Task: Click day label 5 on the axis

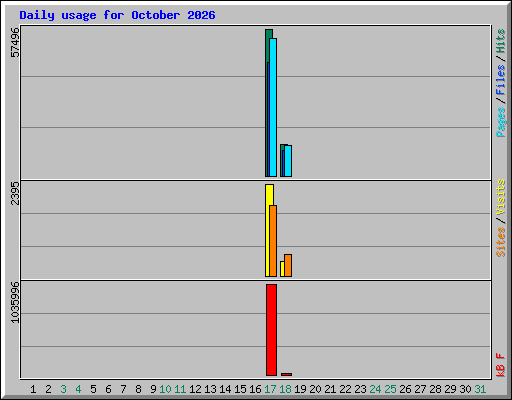Action: pos(93,389)
